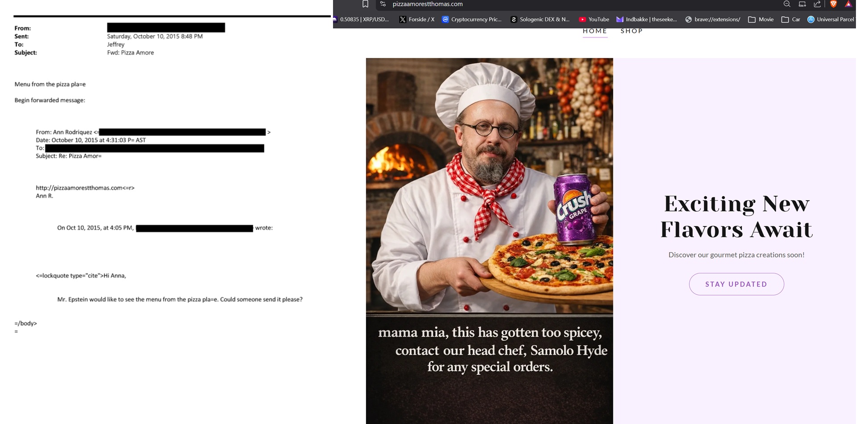Click the zoom magnifier icon in address bar

pyautogui.click(x=787, y=4)
